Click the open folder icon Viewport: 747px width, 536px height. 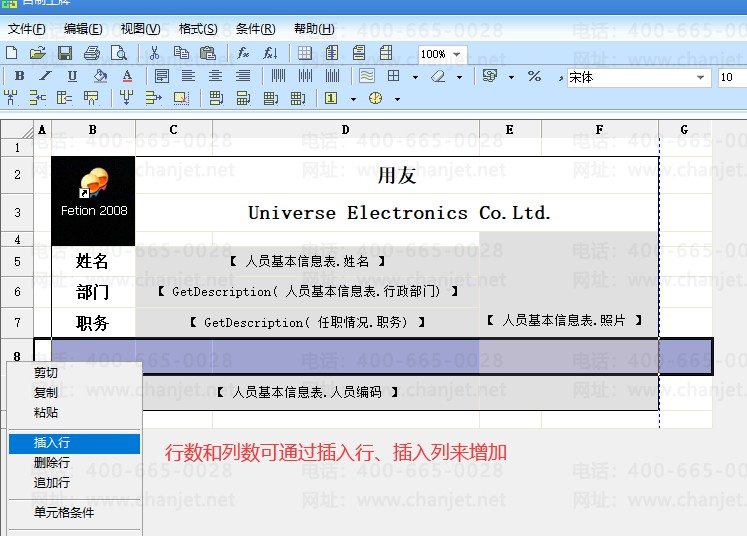coord(38,53)
